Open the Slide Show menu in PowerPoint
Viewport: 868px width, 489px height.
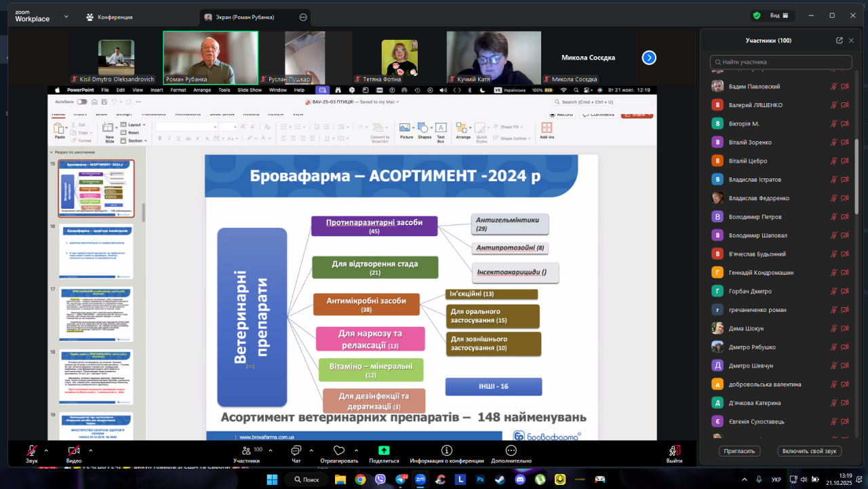250,90
